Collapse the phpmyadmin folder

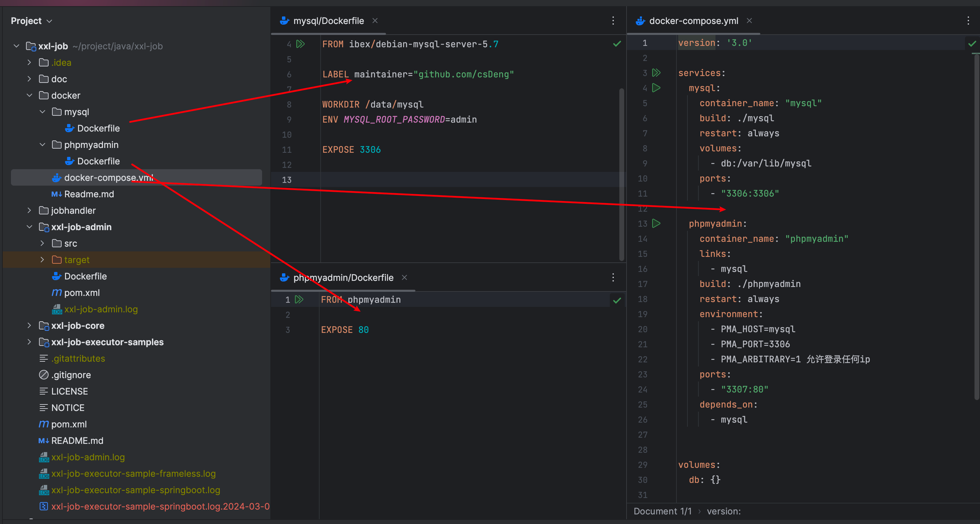pyautogui.click(x=42, y=145)
